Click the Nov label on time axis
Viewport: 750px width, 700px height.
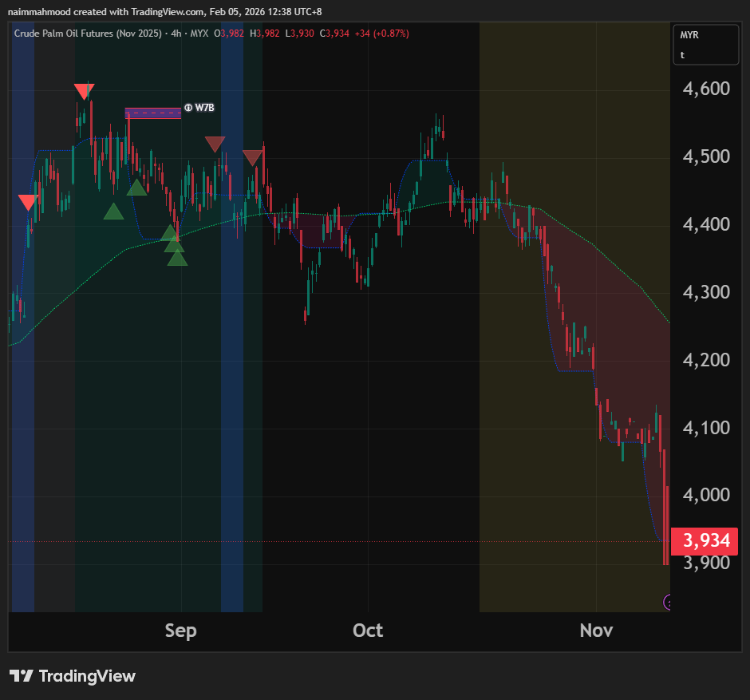[596, 631]
